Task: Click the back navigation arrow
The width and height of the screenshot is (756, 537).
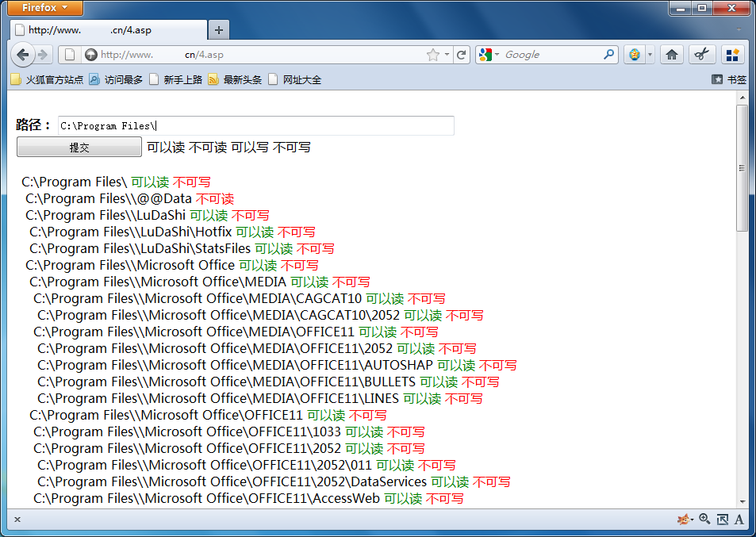Action: (23, 55)
